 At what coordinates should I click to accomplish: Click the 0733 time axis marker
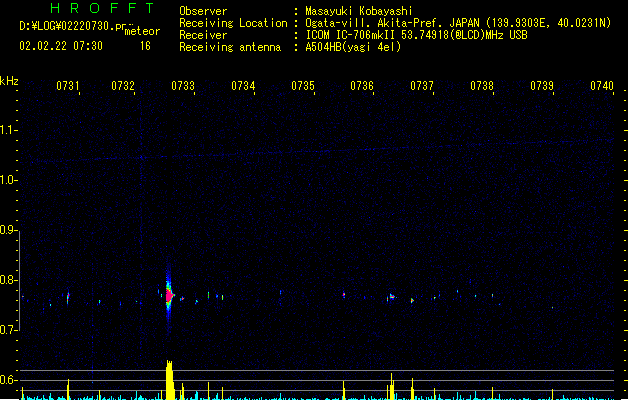coord(183,86)
